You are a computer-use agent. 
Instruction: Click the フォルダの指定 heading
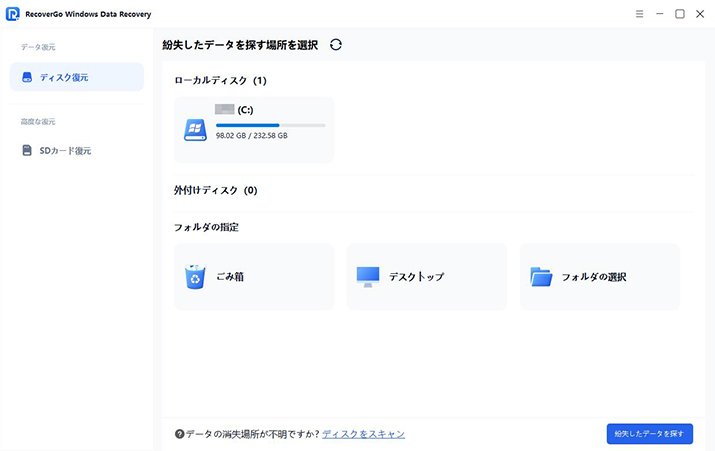point(206,227)
